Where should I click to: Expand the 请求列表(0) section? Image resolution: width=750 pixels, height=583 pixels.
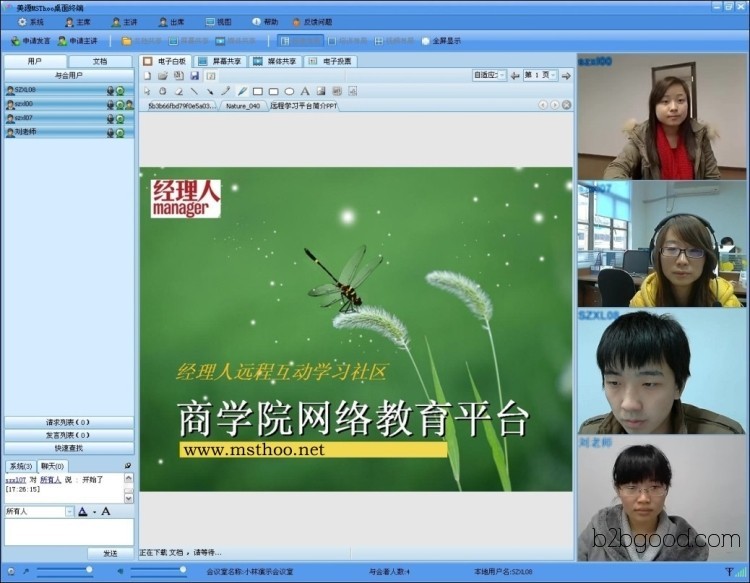[69, 422]
